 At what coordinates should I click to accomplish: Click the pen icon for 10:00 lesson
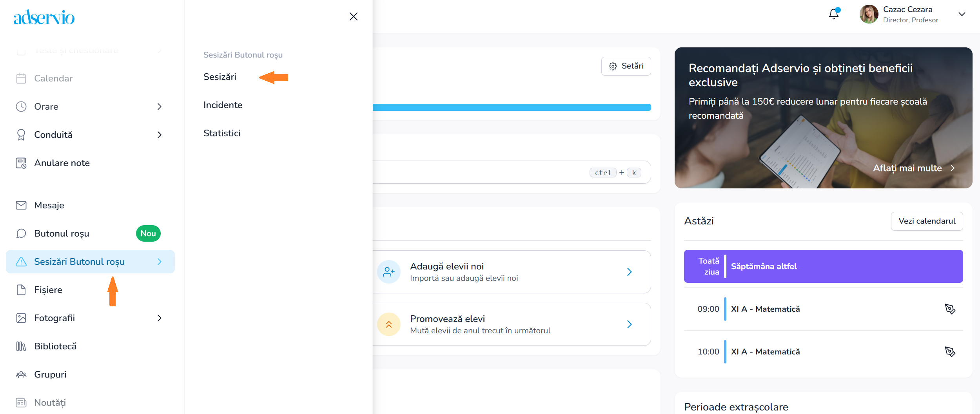click(950, 352)
